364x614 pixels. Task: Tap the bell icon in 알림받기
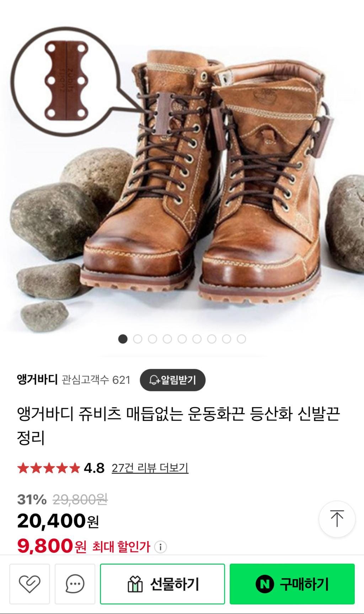tap(154, 380)
